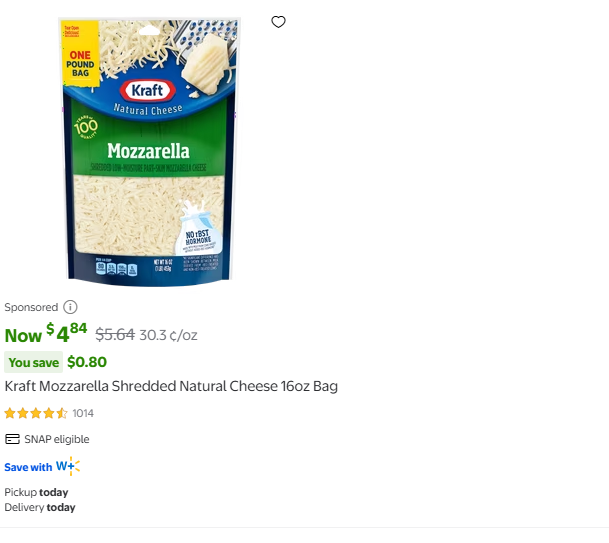Click the Pickup today text
This screenshot has width=609, height=543.
coord(36,493)
